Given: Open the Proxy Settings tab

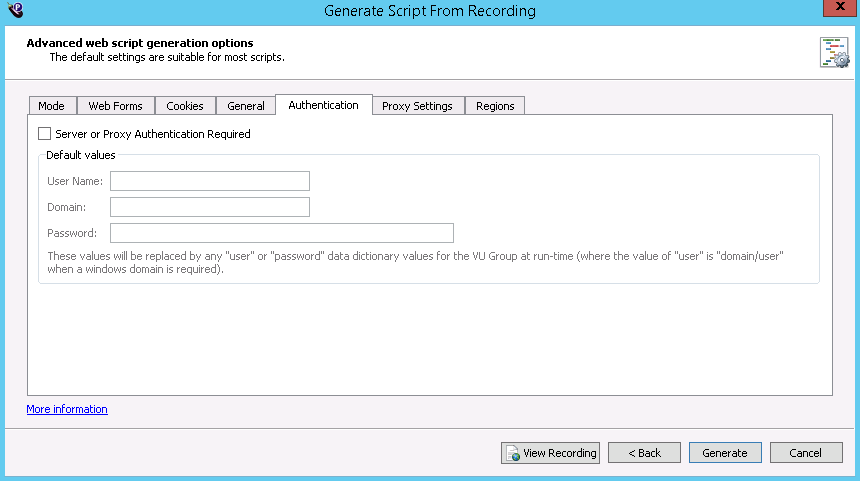Looking at the screenshot, I should pyautogui.click(x=417, y=106).
